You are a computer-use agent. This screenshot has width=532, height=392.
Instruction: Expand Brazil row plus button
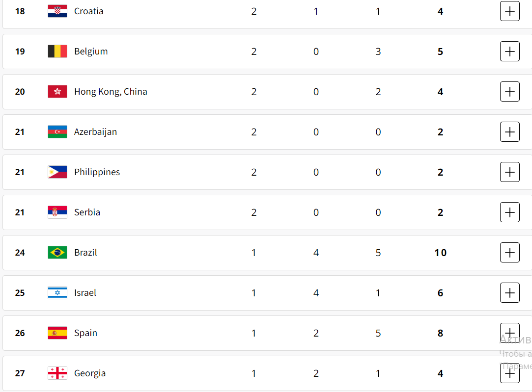pyautogui.click(x=509, y=252)
